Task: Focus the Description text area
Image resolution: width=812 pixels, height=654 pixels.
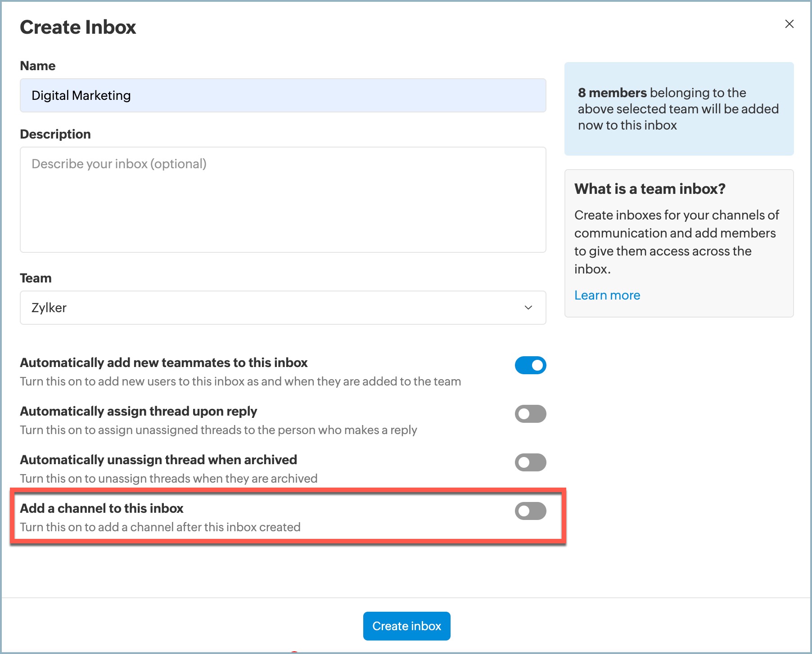Action: click(283, 200)
